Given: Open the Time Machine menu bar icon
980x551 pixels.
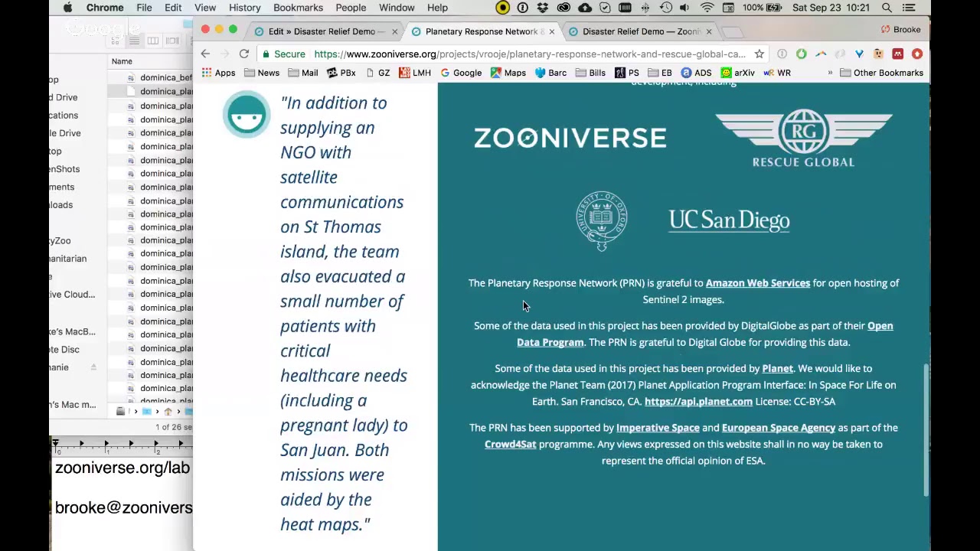Looking at the screenshot, I should click(x=665, y=8).
